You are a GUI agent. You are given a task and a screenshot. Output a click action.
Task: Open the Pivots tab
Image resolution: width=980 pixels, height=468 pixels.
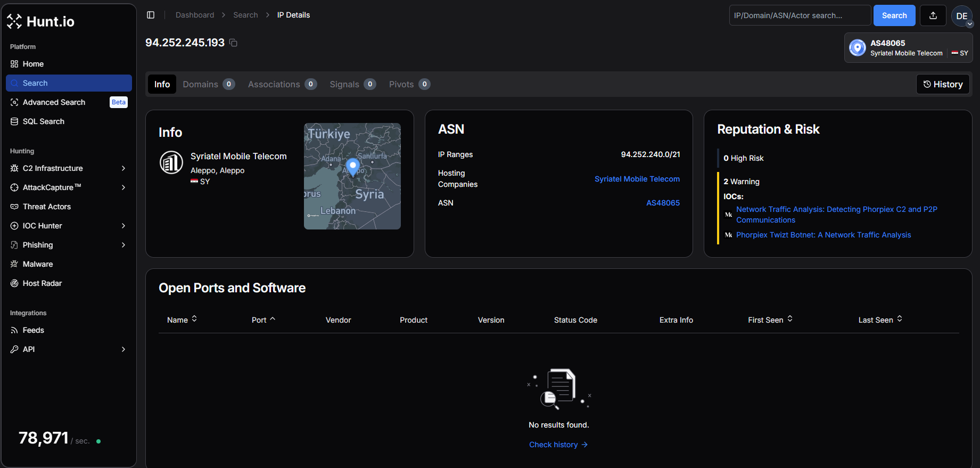point(409,84)
